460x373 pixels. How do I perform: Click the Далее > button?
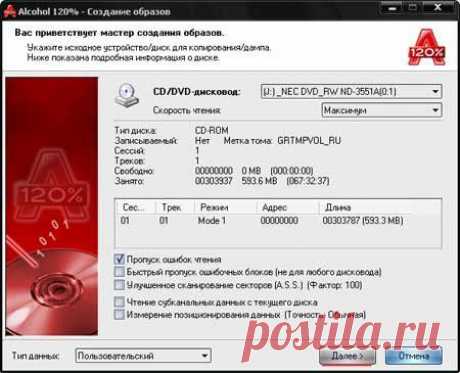click(x=347, y=356)
